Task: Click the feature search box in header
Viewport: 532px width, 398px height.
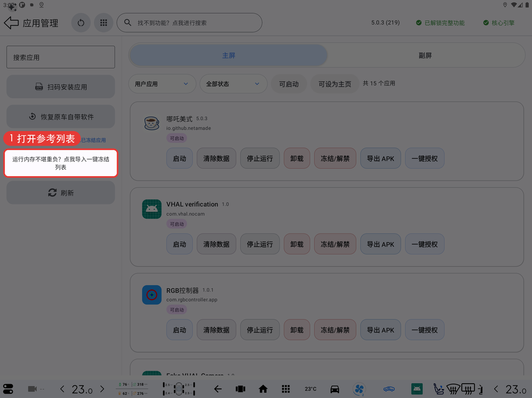Action: pos(189,23)
